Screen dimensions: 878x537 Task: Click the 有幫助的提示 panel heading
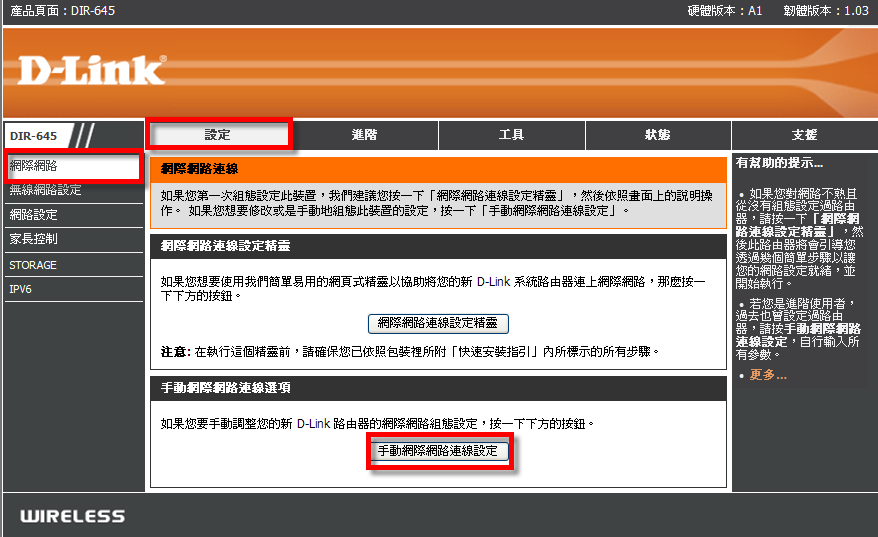point(779,162)
